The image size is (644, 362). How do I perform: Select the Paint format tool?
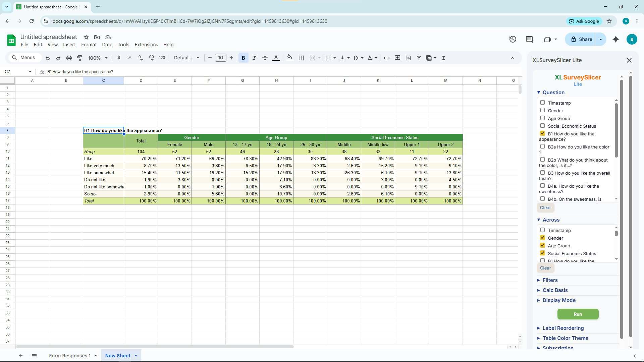pos(79,58)
